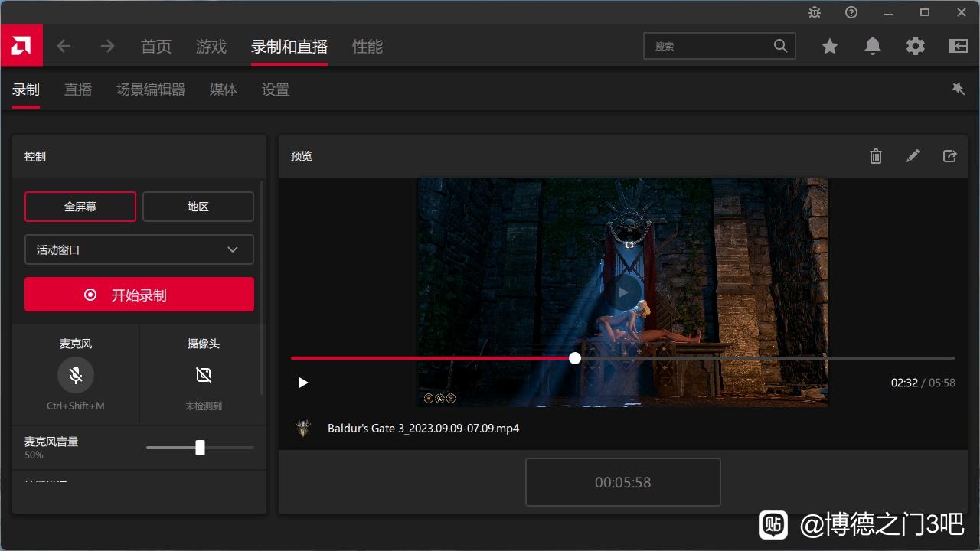Select 地区 region recording mode
Viewport: 980px width, 551px height.
pos(198,207)
